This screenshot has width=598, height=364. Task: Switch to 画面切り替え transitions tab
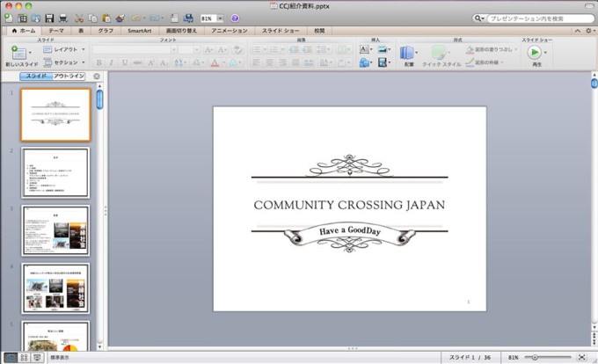click(x=181, y=31)
